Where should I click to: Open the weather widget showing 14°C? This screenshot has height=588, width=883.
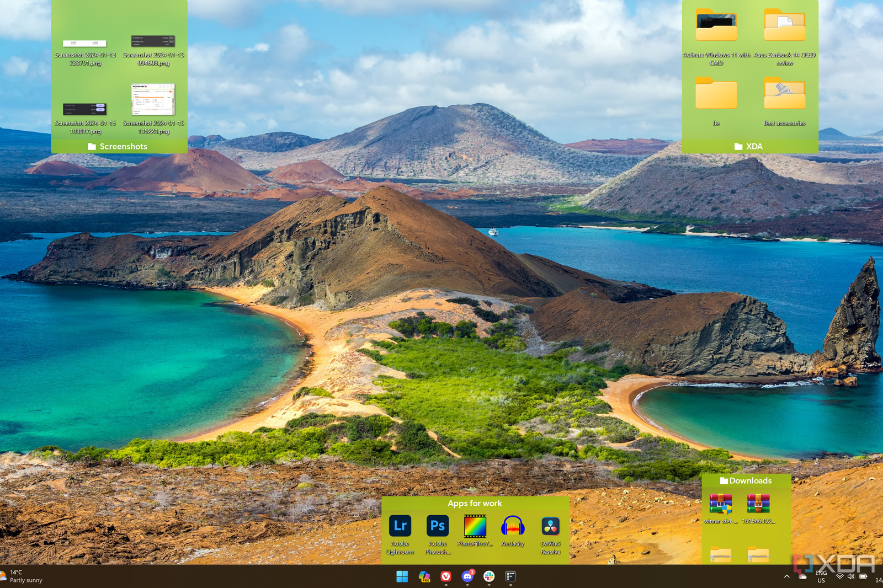coord(22,576)
